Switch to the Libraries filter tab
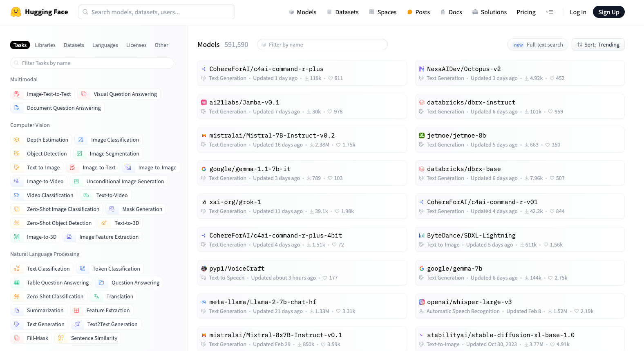The height and width of the screenshot is (351, 644). coord(45,45)
